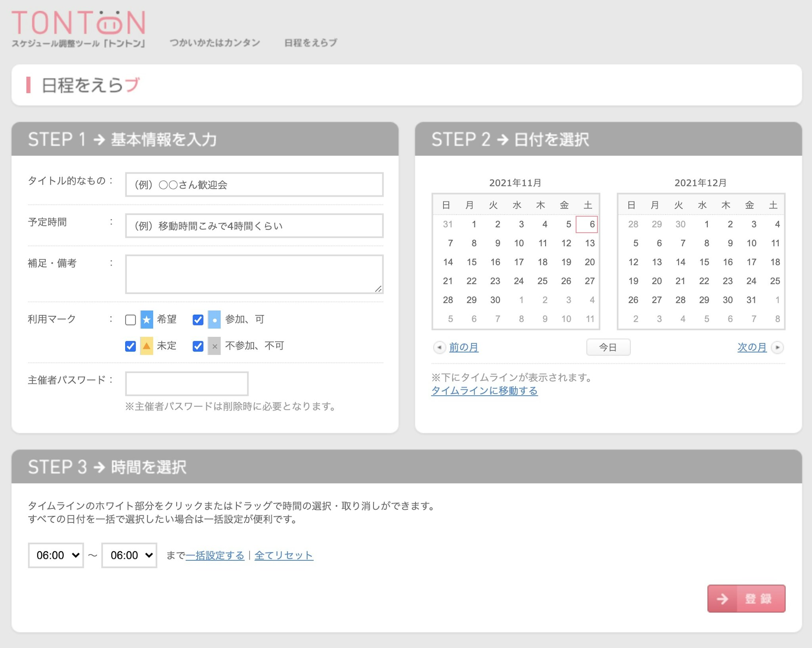Click the TONTON pig logo
This screenshot has height=648, width=812.
tap(79, 23)
